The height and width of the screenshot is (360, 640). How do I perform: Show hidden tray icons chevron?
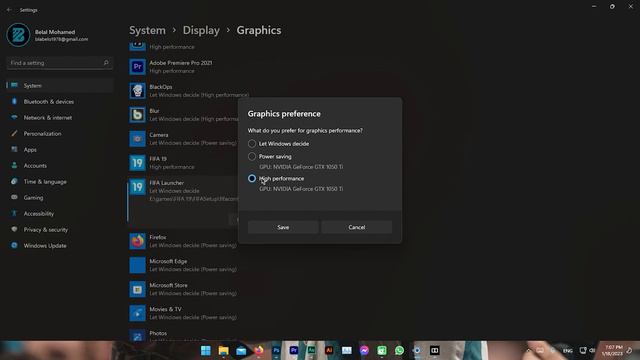click(529, 351)
